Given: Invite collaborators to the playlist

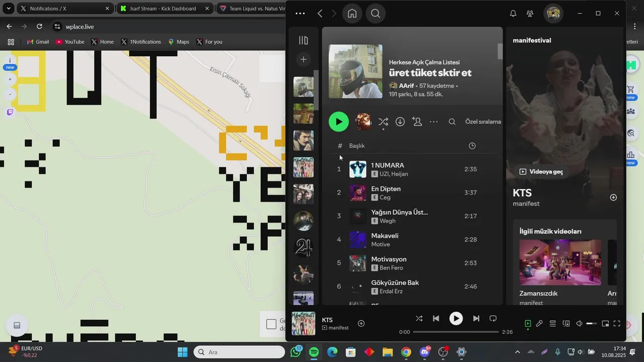Looking at the screenshot, I should tap(417, 122).
